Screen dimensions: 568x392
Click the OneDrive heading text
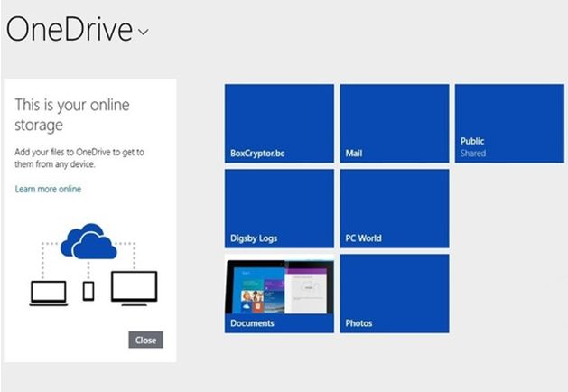(x=70, y=29)
